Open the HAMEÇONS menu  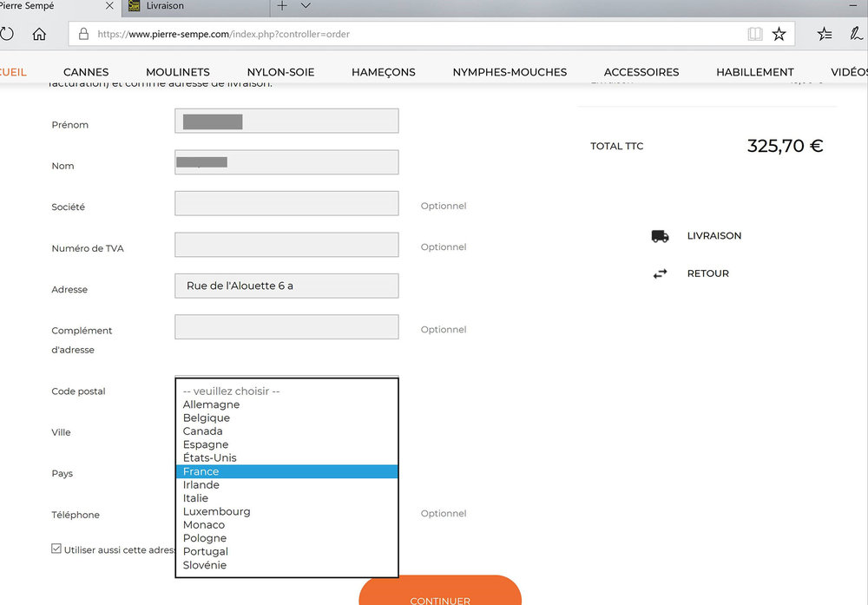click(x=384, y=72)
